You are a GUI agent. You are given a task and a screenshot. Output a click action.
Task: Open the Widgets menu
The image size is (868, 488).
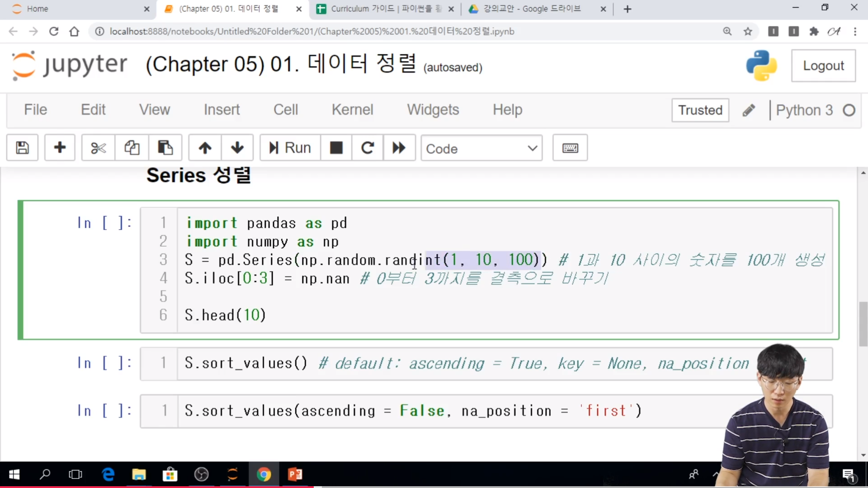pos(433,110)
